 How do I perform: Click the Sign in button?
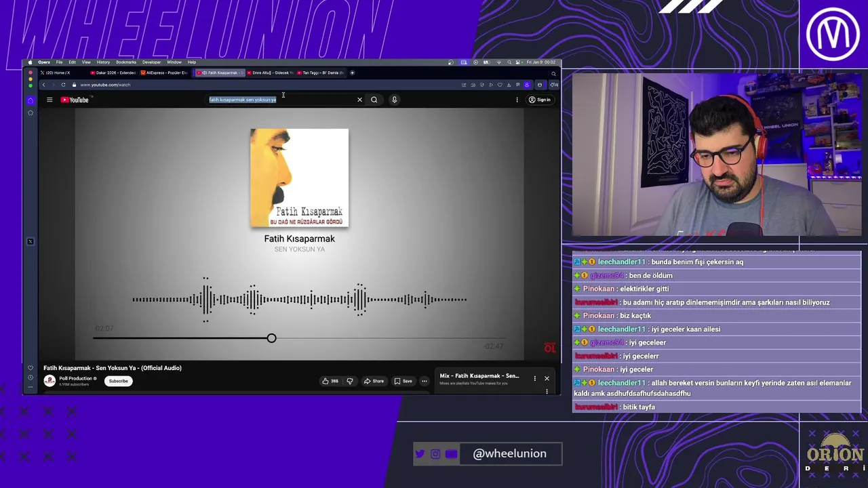(x=540, y=100)
